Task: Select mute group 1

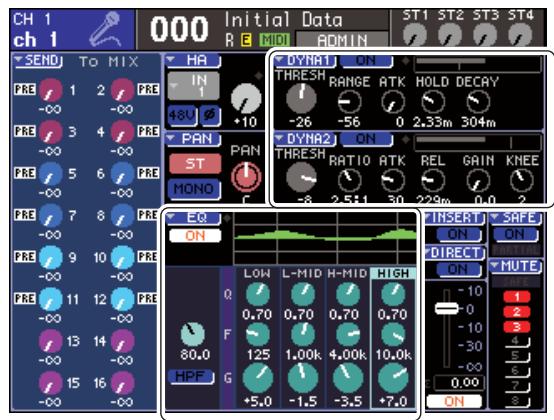Action: (517, 297)
